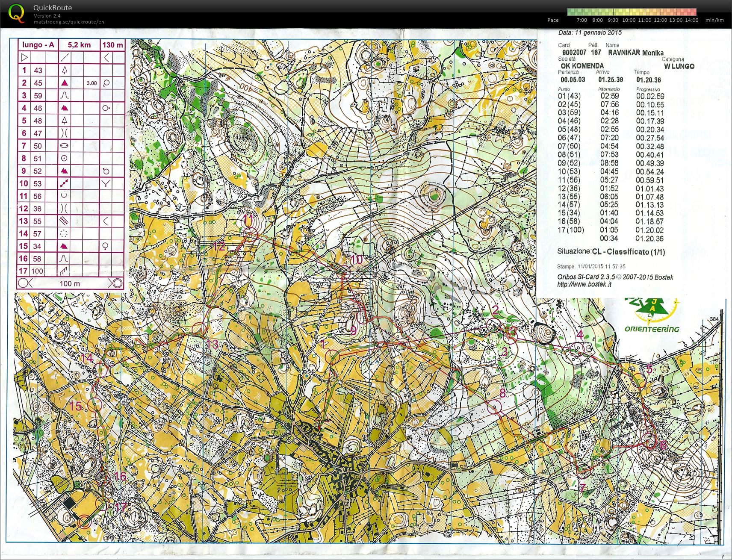Click the pace colour gradient bar

pos(632,12)
